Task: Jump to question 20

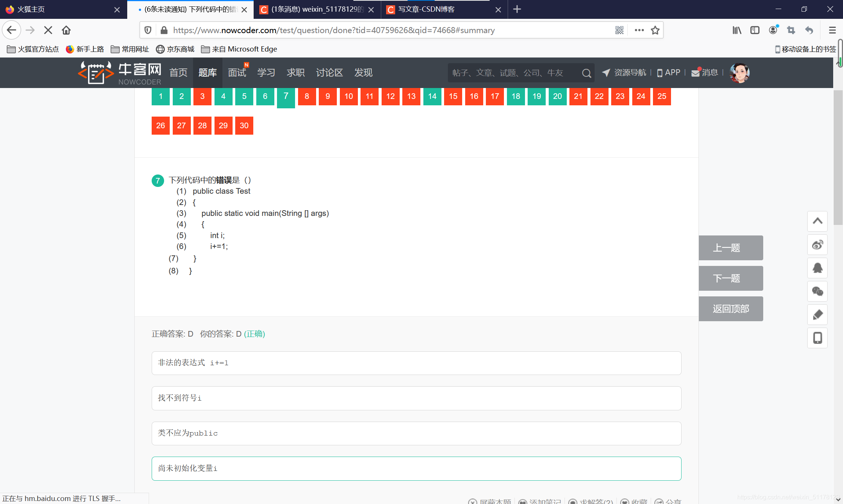Action: pyautogui.click(x=558, y=96)
